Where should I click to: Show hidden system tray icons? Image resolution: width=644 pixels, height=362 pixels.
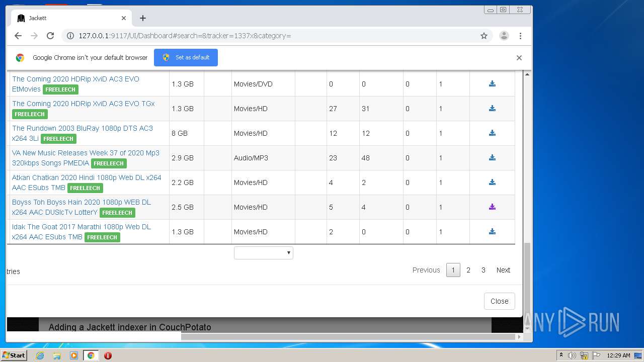tap(561, 355)
